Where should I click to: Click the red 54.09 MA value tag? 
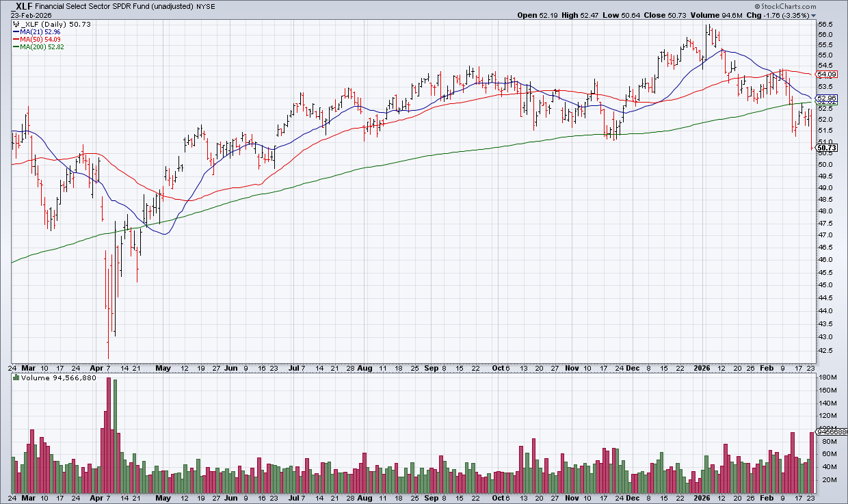point(826,74)
